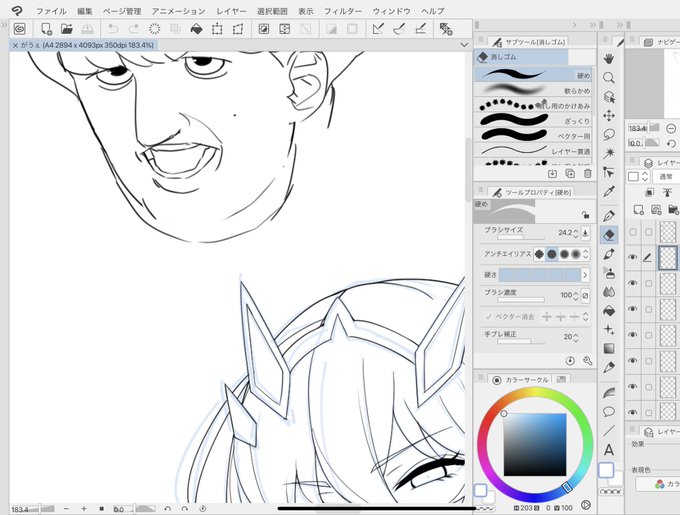This screenshot has height=515, width=680.
Task: Toggle lock checkbox on top layer row
Action: tap(648, 232)
